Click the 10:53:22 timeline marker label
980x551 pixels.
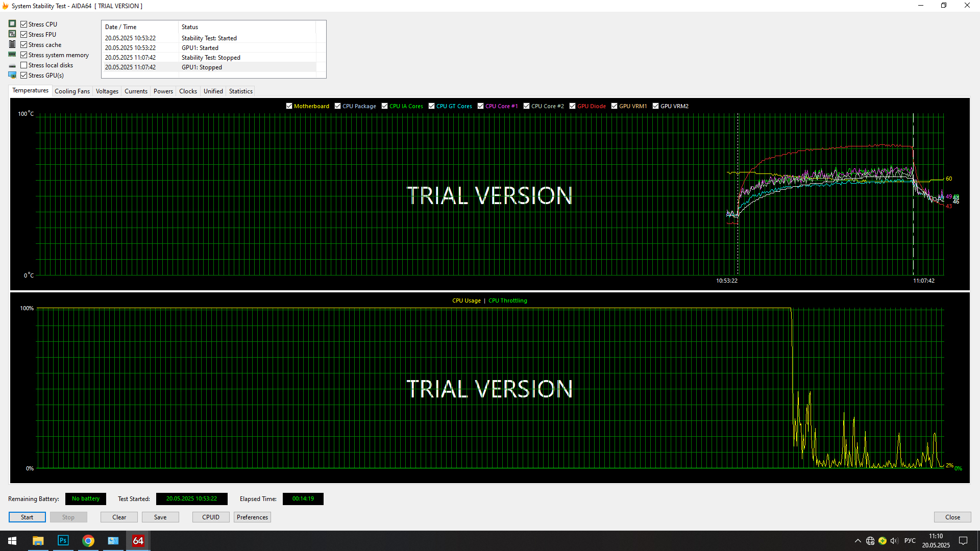727,281
